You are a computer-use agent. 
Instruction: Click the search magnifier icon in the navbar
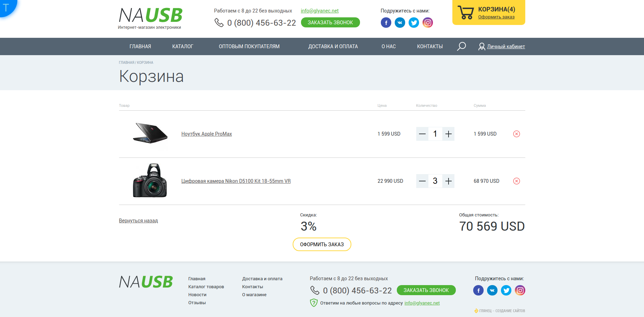(x=461, y=46)
